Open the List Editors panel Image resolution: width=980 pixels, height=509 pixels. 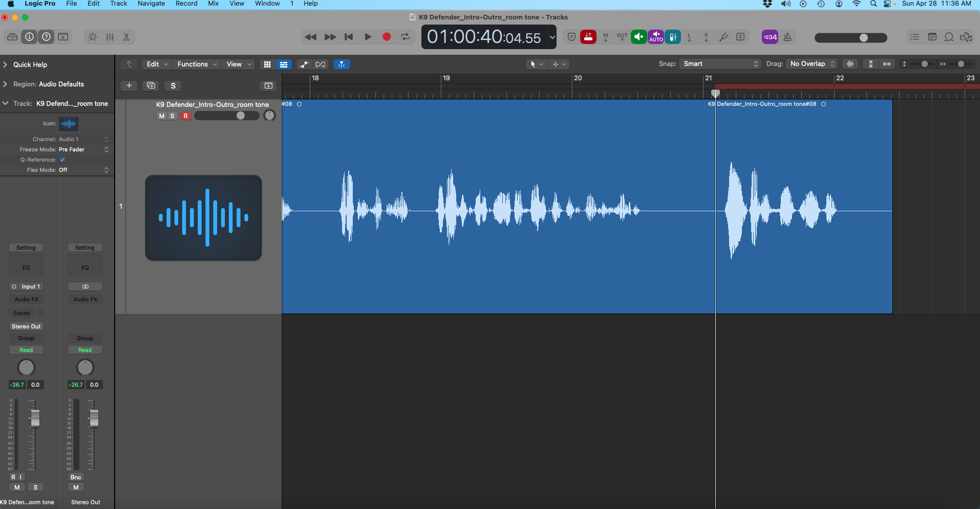pos(914,37)
